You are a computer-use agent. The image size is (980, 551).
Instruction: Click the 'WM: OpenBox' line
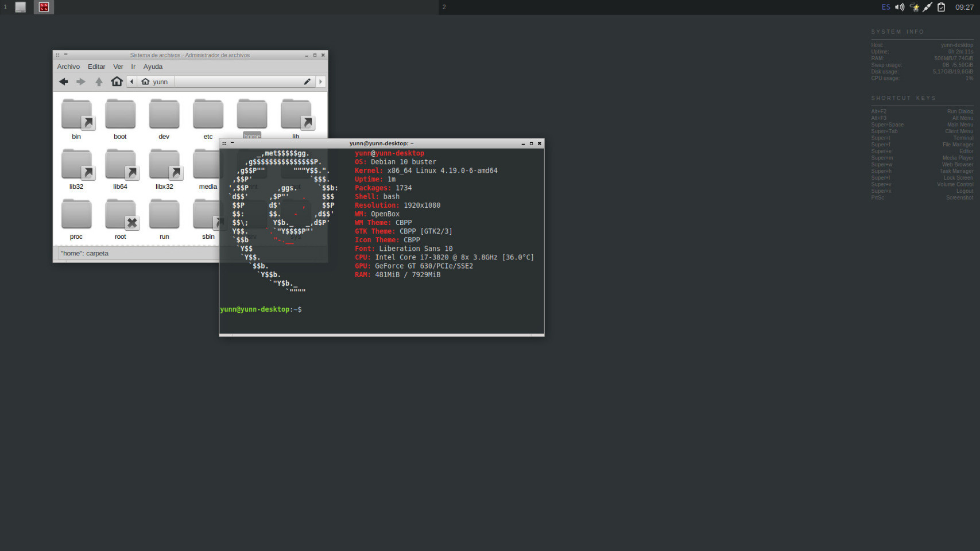click(x=377, y=214)
